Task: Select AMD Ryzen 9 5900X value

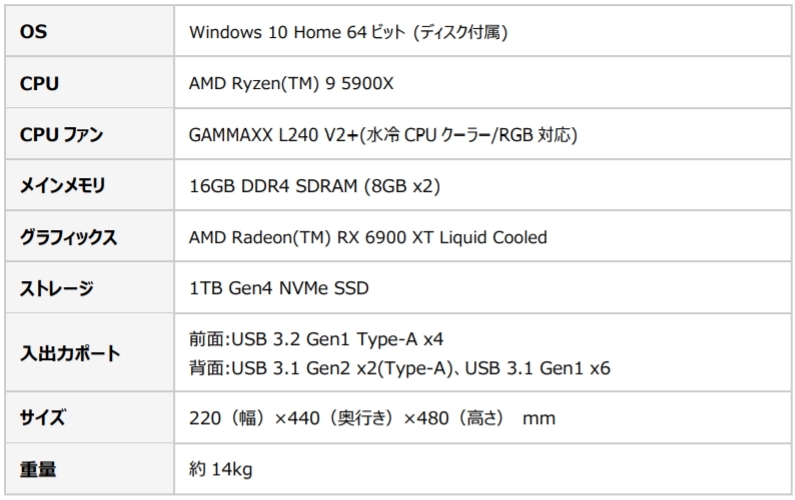Action: tap(291, 84)
